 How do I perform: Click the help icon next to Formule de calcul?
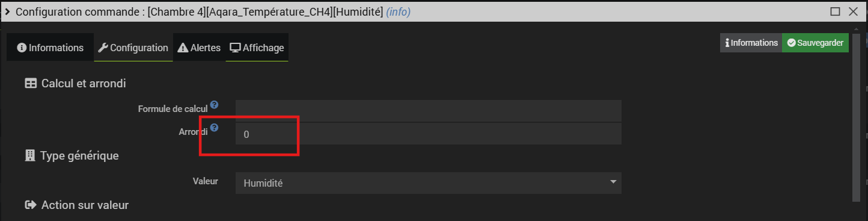(214, 105)
